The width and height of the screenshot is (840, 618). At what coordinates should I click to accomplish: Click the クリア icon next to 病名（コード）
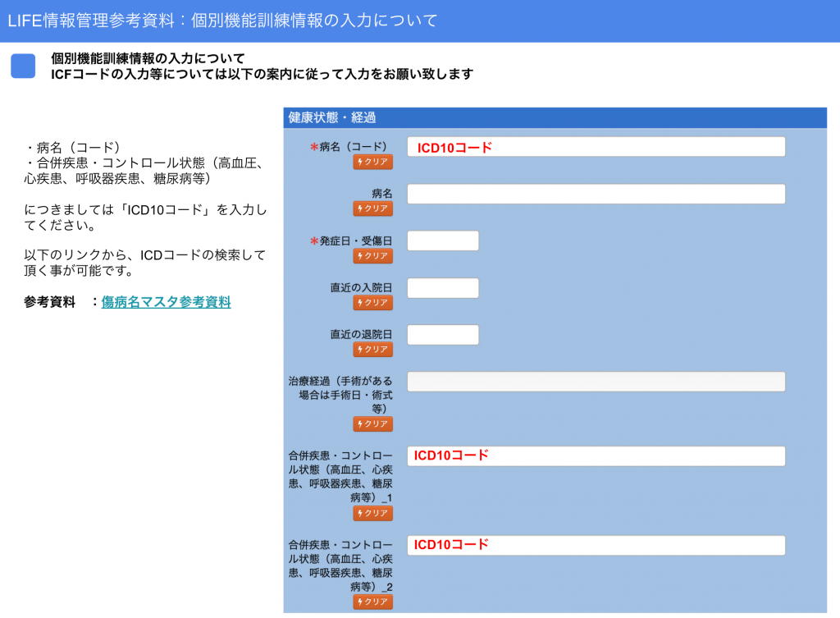pyautogui.click(x=373, y=162)
